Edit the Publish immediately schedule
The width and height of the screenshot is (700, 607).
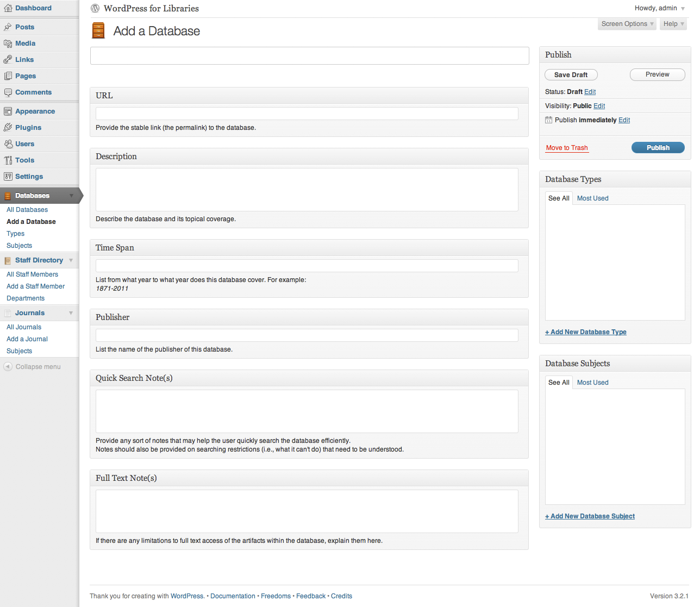(x=624, y=120)
